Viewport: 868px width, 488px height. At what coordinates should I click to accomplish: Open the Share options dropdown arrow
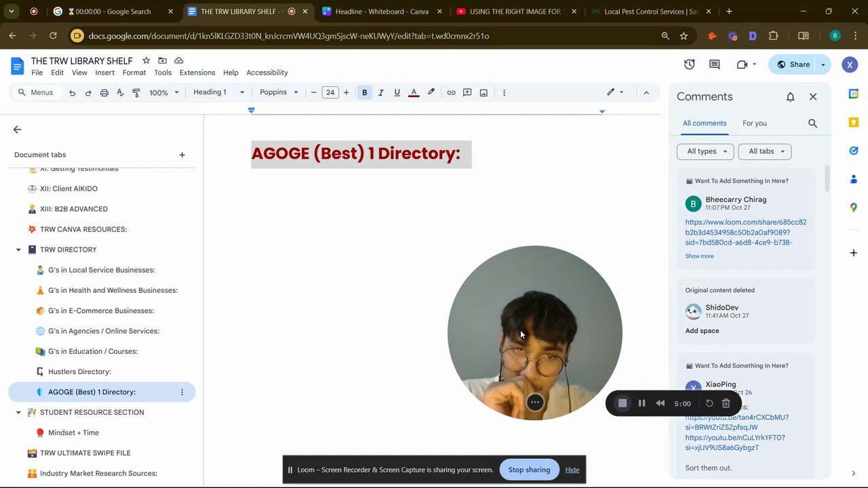[x=823, y=64]
